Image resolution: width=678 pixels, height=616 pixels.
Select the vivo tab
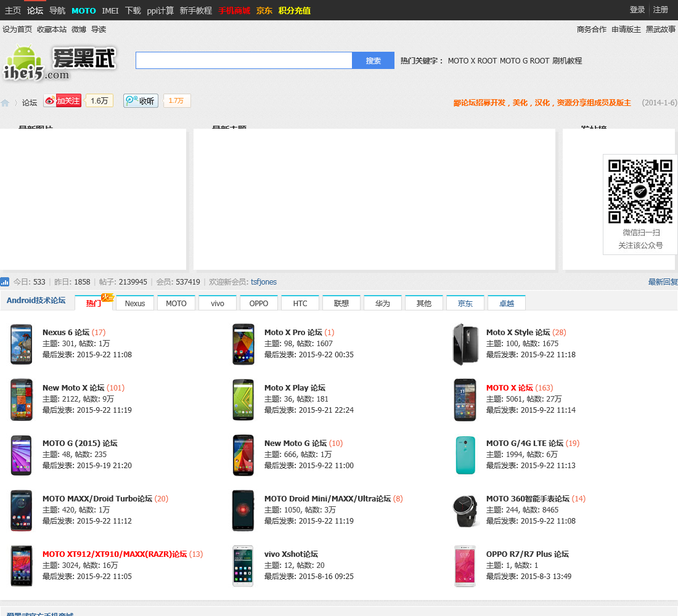pos(218,303)
